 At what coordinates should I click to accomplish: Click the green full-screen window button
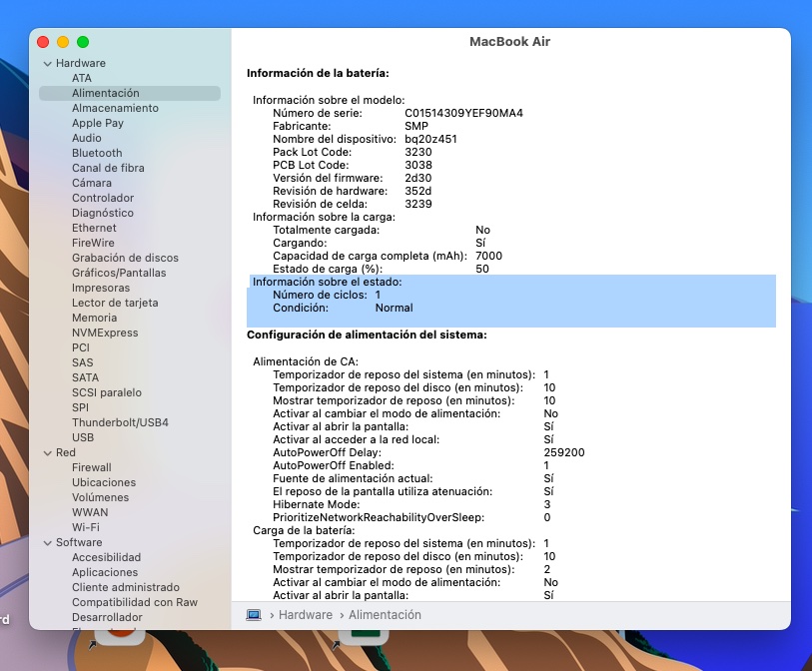click(83, 42)
